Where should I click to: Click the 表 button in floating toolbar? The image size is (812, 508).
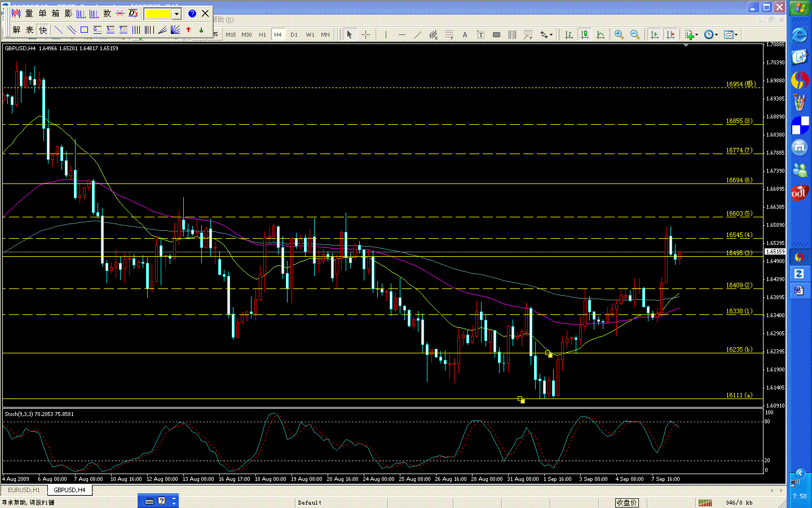pyautogui.click(x=29, y=30)
